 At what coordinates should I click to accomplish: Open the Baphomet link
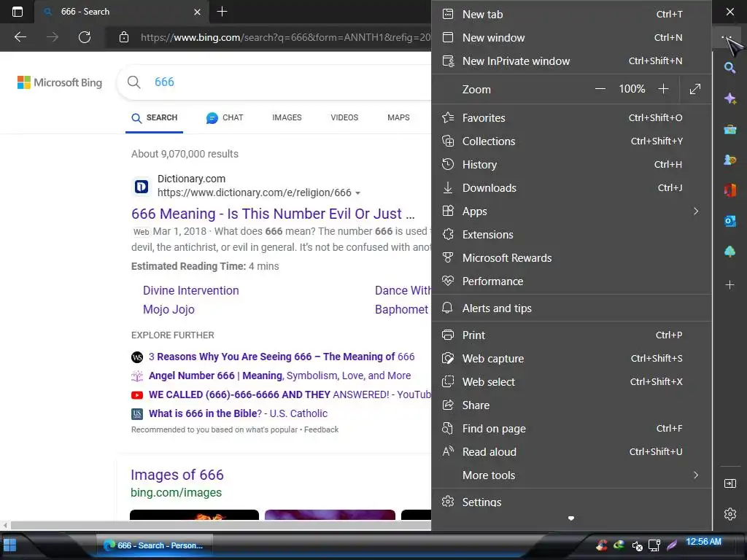[x=402, y=309]
